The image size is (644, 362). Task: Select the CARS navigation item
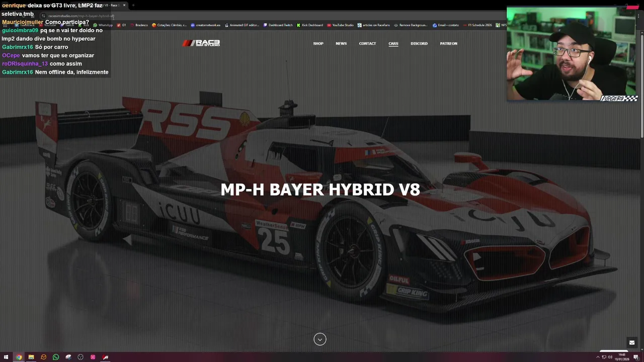point(393,44)
